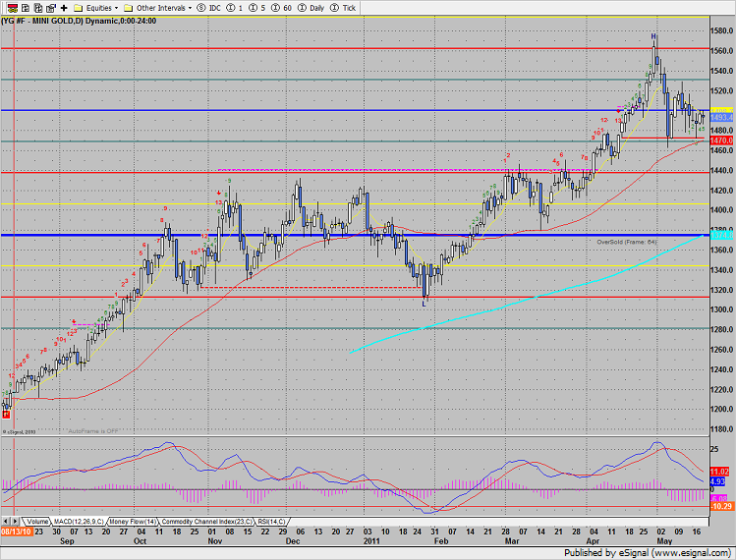Switch to the Daily interval
The height and width of the screenshot is (560, 736).
(x=311, y=8)
